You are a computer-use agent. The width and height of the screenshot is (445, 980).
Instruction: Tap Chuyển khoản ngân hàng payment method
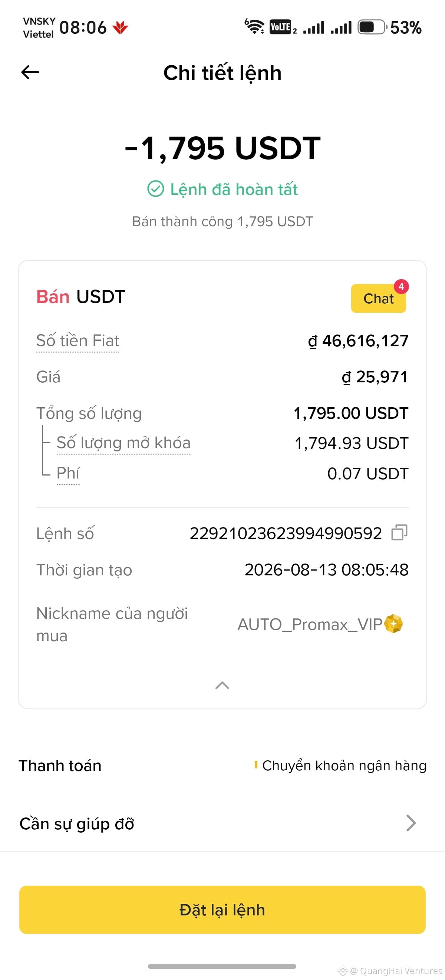(344, 765)
